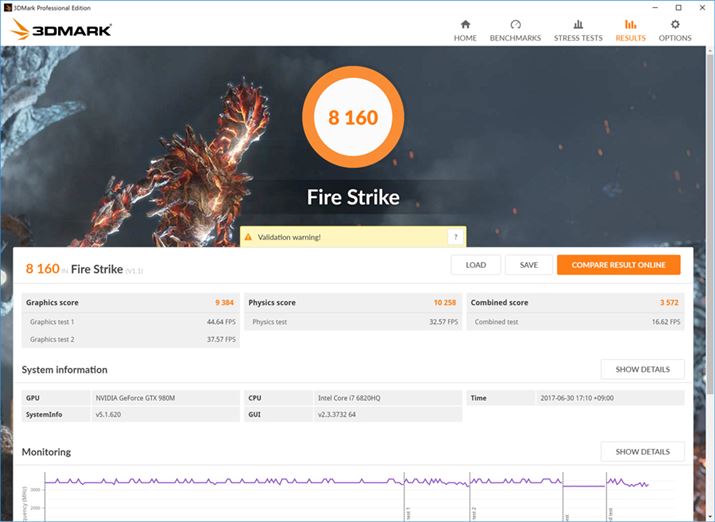The height and width of the screenshot is (522, 715).
Task: Go to the Home section icon
Action: click(465, 24)
